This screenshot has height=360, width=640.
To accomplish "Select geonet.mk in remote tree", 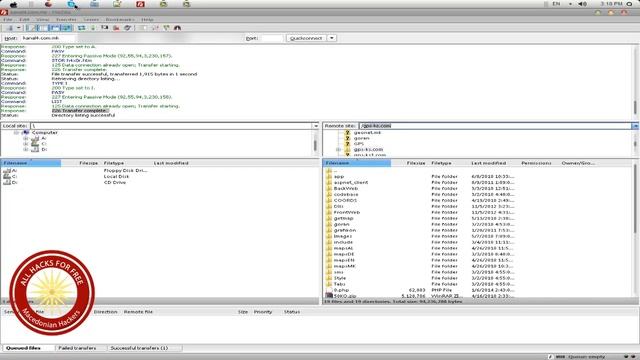I will click(367, 133).
